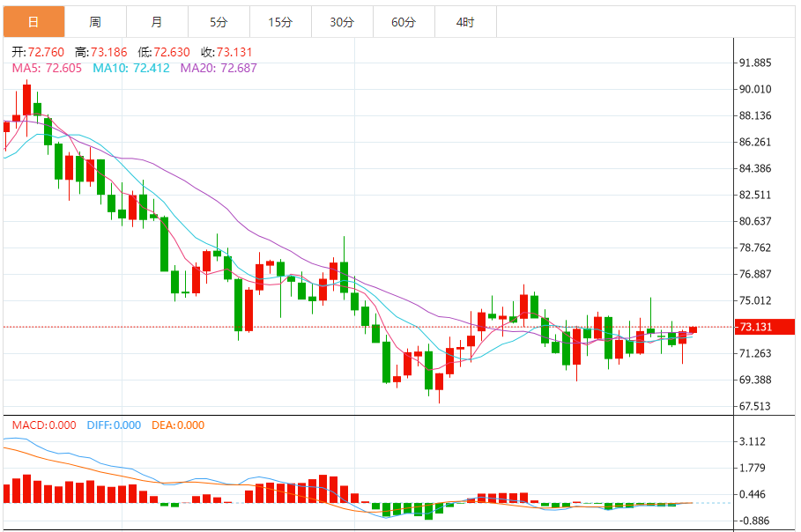Click the 76.887 price axis label

pyautogui.click(x=755, y=274)
